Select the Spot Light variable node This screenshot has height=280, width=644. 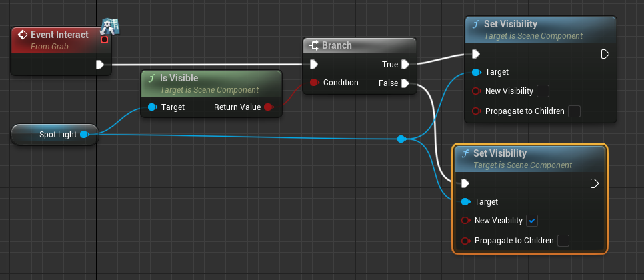pos(55,134)
